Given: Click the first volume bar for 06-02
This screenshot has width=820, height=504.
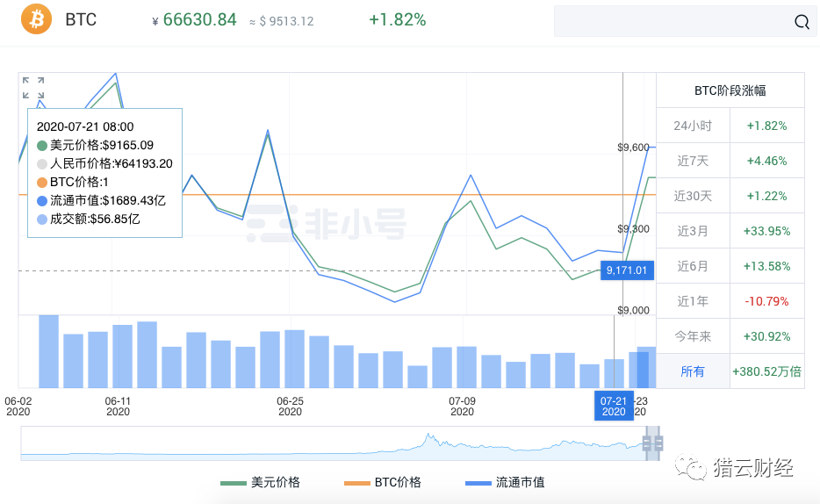Looking at the screenshot, I should pos(48,351).
